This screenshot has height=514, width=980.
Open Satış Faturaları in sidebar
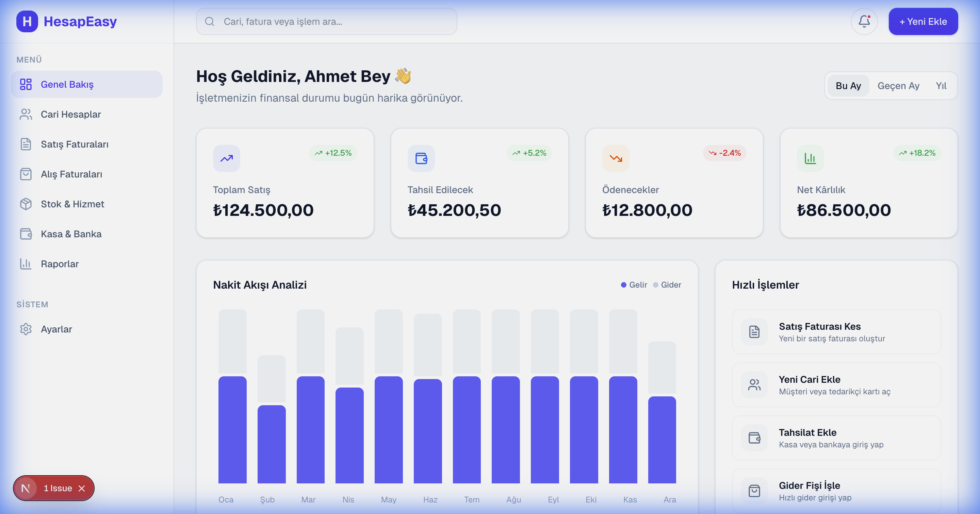75,144
